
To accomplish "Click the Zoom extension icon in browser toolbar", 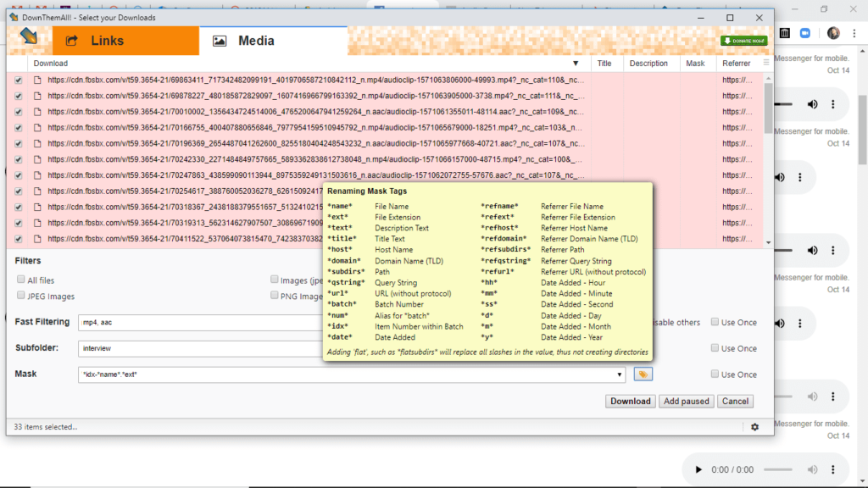I will (806, 33).
